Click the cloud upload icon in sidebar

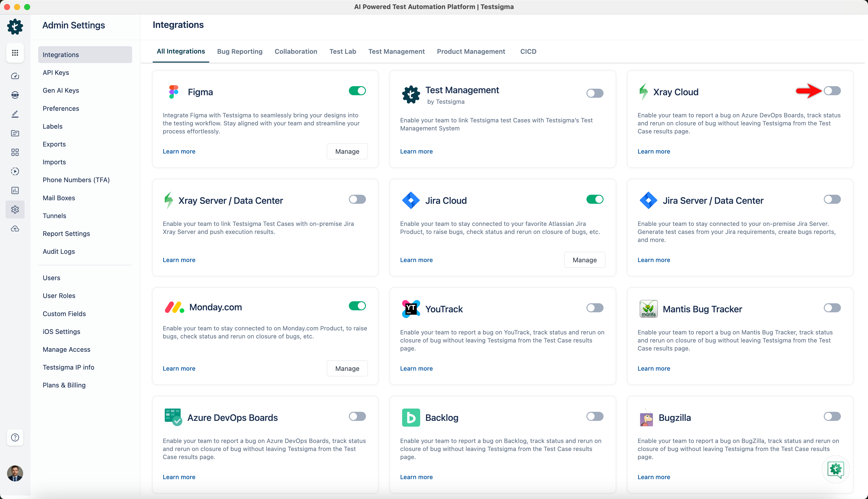coord(15,229)
